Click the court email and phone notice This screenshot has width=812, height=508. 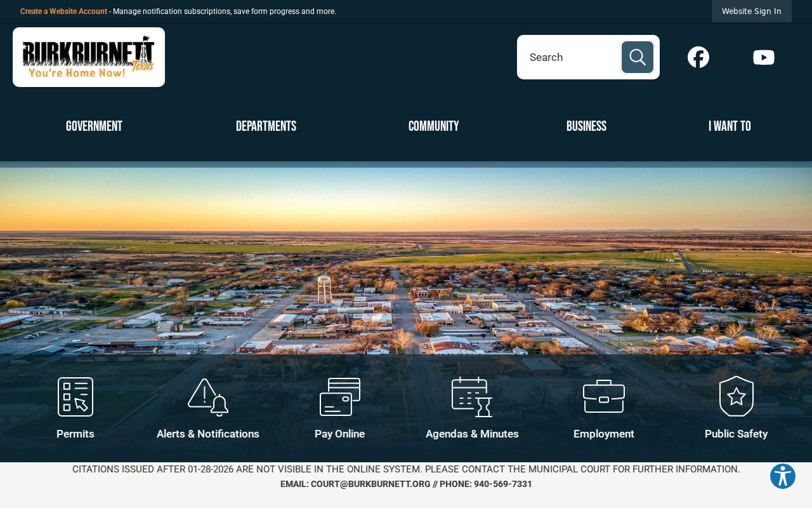406,484
